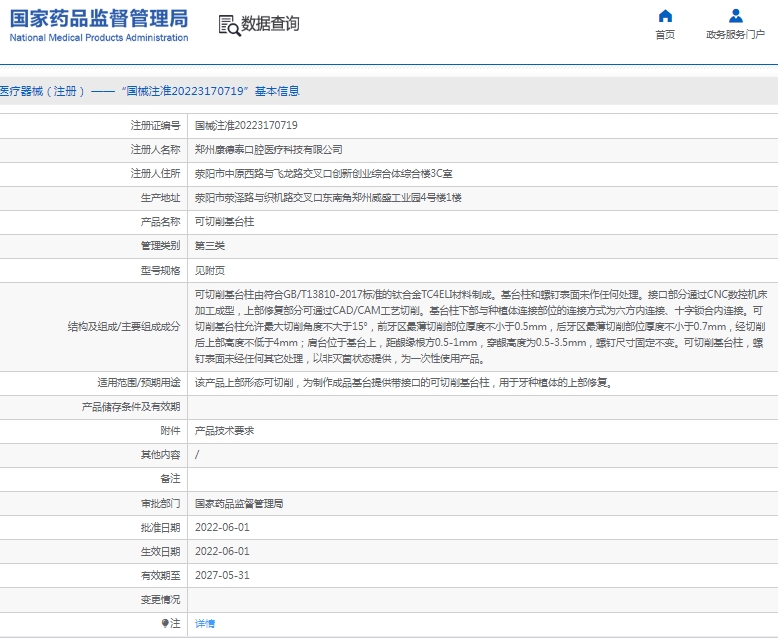The height and width of the screenshot is (638, 778).
Task: Open 政务服务门户 text link
Action: pos(735,35)
